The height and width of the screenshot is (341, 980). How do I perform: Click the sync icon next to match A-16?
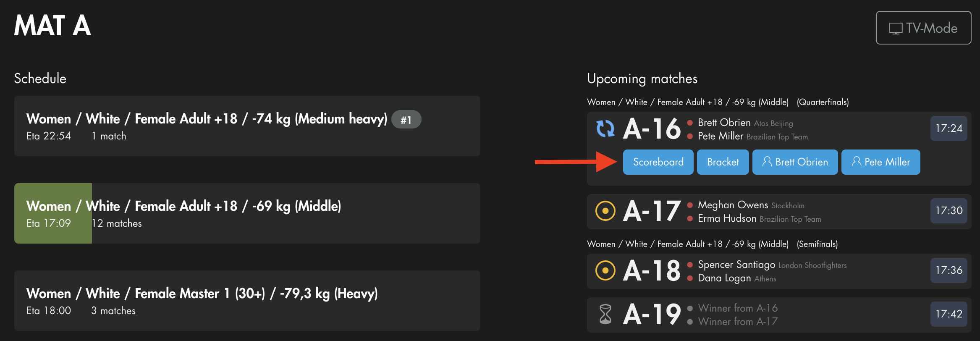[x=605, y=129]
